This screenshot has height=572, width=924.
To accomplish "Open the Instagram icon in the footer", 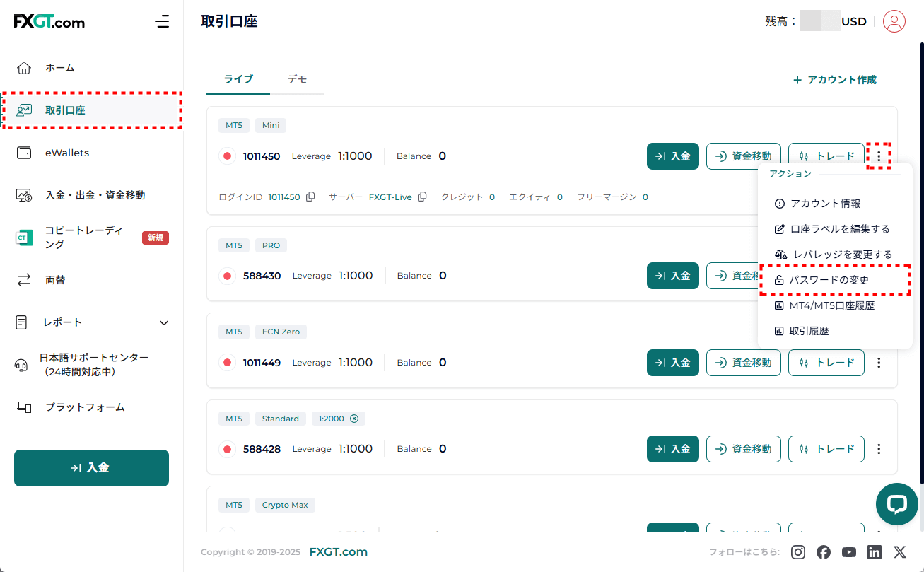I will (798, 552).
